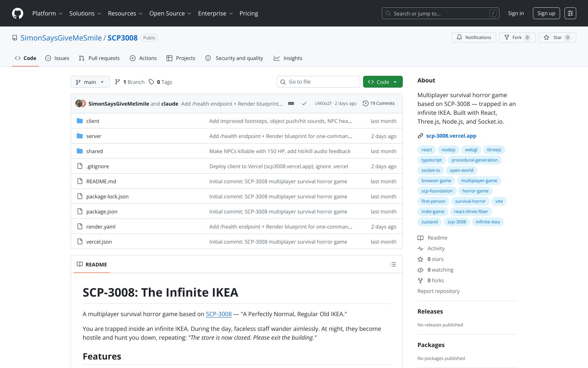Click the shared folder icon

pos(80,151)
